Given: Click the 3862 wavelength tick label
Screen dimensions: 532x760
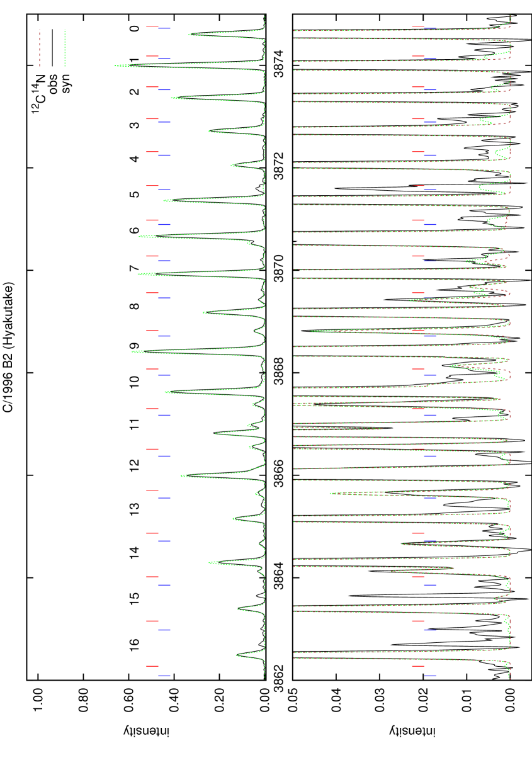Looking at the screenshot, I should pyautogui.click(x=280, y=680).
